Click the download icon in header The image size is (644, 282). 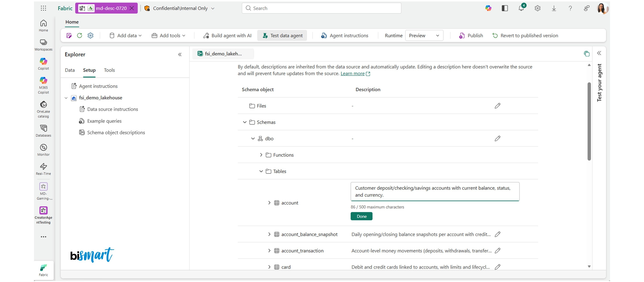pyautogui.click(x=554, y=8)
